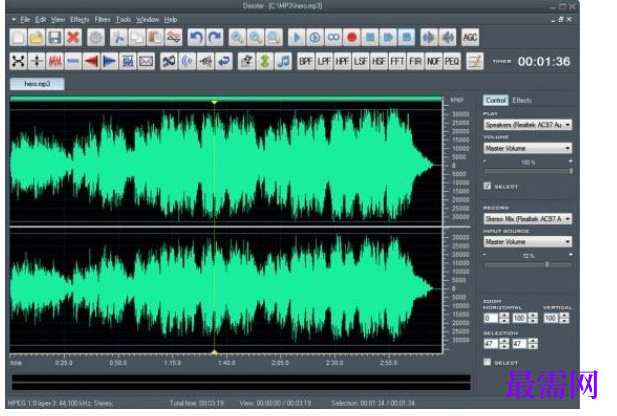Viewport: 617px width, 416px height.
Task: Apply the LSF low shelf filter
Action: tap(360, 61)
